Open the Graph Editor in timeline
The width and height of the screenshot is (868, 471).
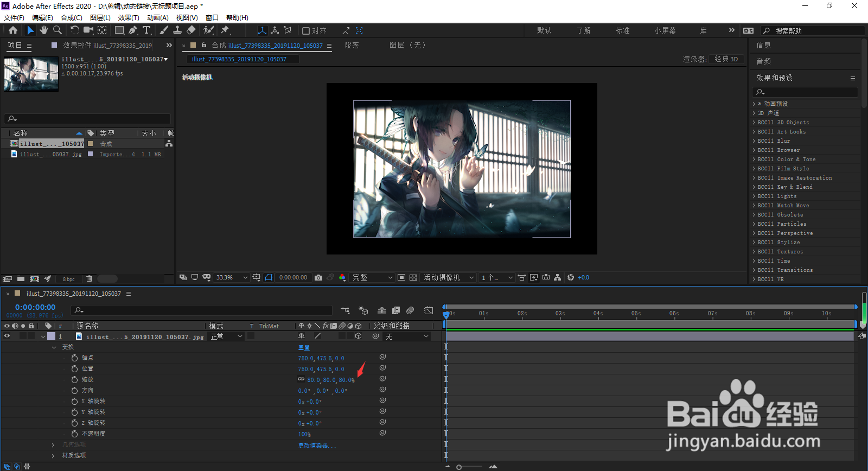point(429,310)
